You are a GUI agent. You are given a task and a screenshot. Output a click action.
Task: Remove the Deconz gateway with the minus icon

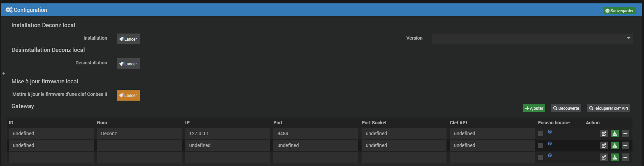click(x=625, y=133)
